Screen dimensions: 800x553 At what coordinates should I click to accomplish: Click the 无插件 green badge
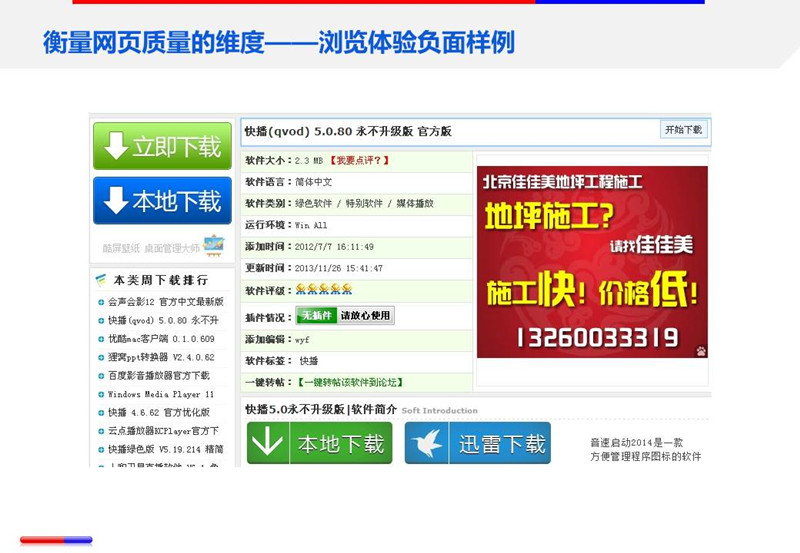(316, 315)
